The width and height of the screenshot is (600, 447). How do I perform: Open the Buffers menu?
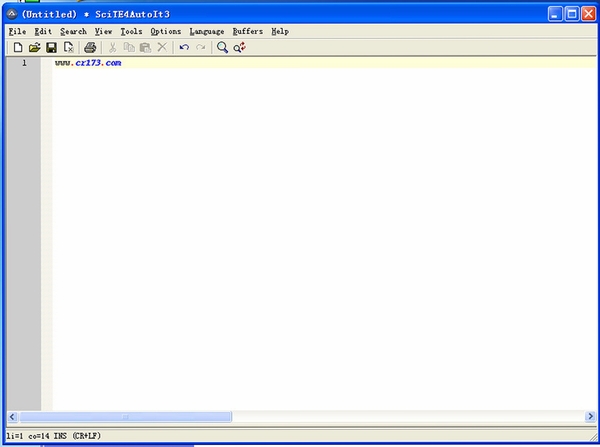[x=248, y=31]
